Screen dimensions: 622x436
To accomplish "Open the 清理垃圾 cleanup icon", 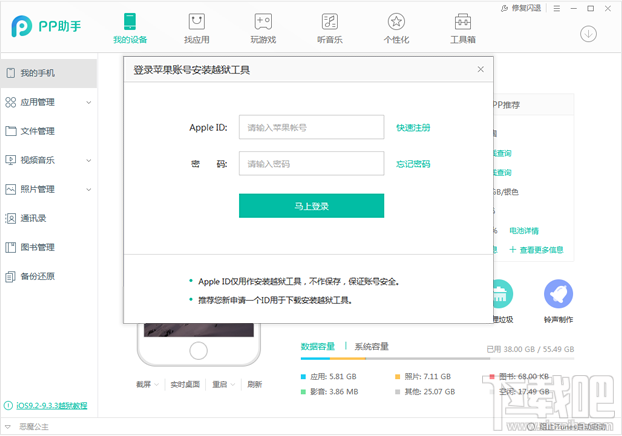I will coord(503,294).
